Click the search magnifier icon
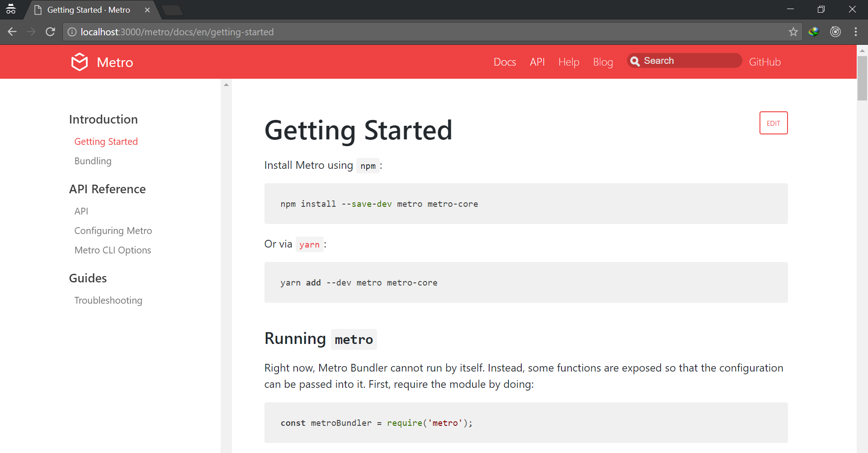Image resolution: width=868 pixels, height=453 pixels. click(635, 61)
